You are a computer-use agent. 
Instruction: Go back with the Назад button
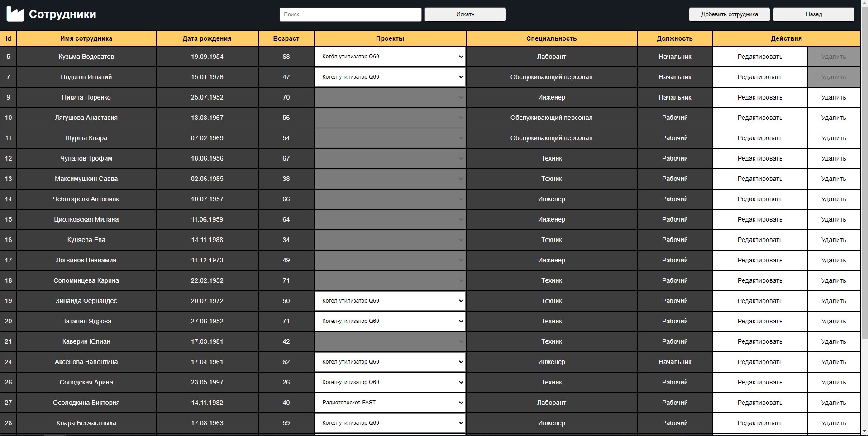point(813,14)
